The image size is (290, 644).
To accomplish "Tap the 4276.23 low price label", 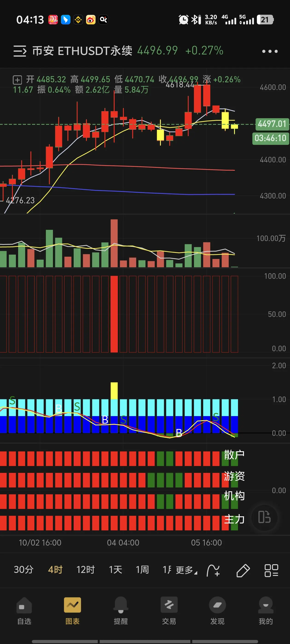I will click(x=20, y=201).
